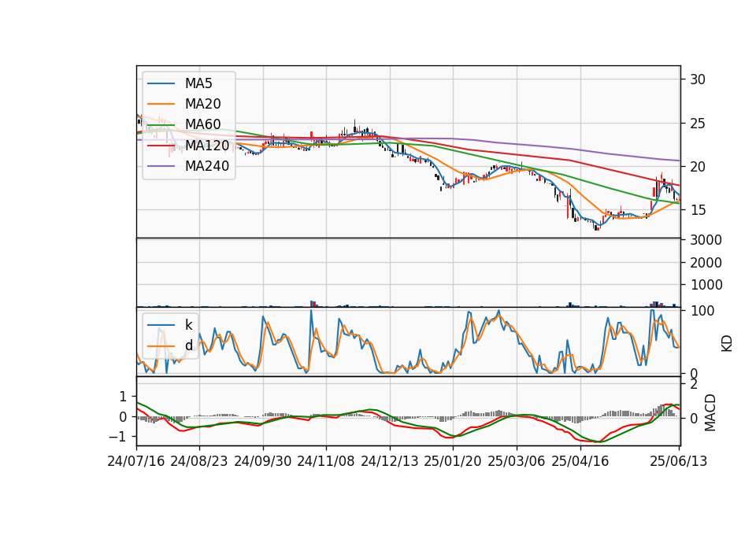This screenshot has height=543, width=756.
Task: Click the orange MA20 legend line
Action: [x=161, y=104]
